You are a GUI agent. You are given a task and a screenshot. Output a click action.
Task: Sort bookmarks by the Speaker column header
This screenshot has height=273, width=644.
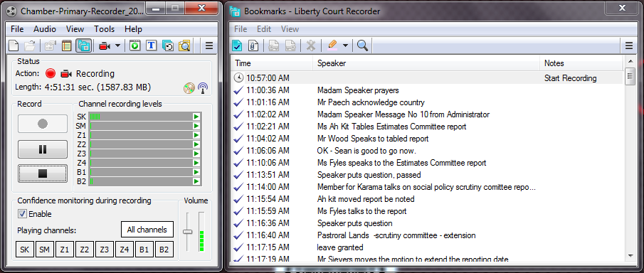pyautogui.click(x=427, y=63)
